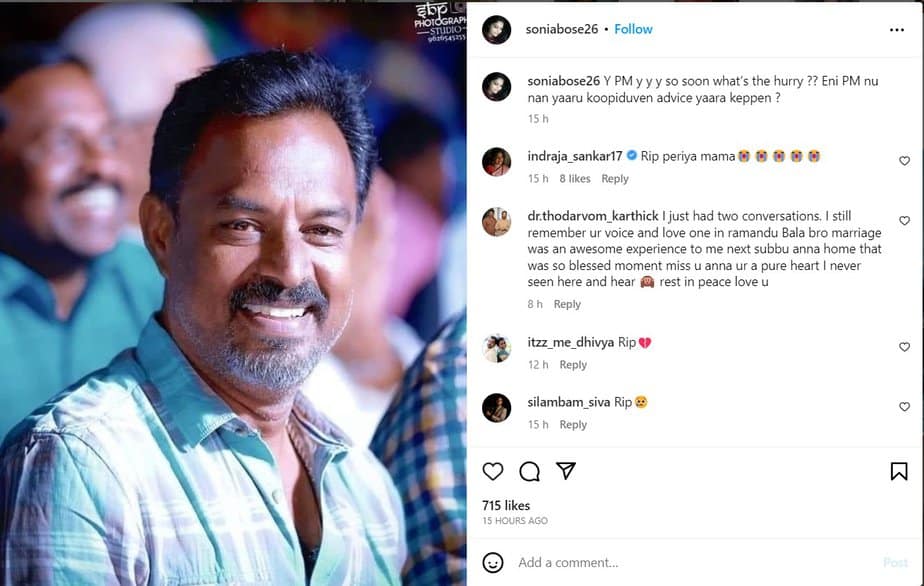Viewport: 924px width, 586px height.
Task: Like indraja_sankar17's comment
Action: [x=904, y=161]
